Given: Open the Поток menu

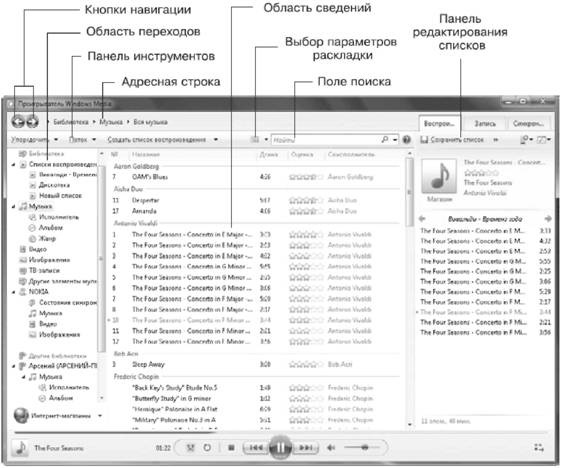Looking at the screenshot, I should tap(82, 140).
